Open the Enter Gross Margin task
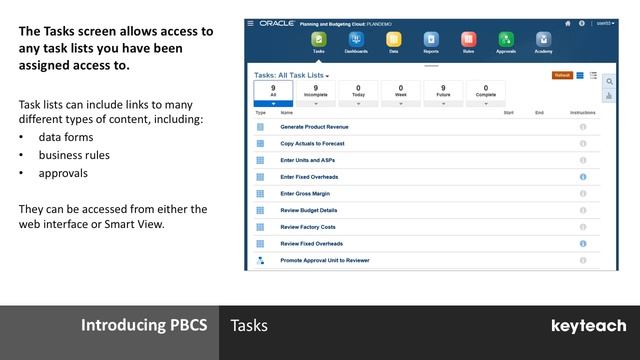The height and width of the screenshot is (360, 640). [x=305, y=194]
